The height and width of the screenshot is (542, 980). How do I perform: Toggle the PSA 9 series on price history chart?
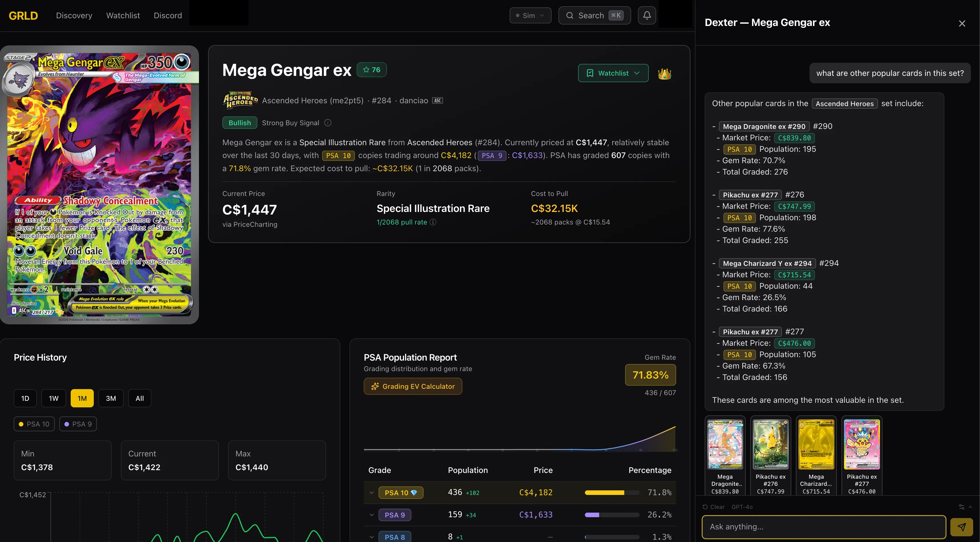(78, 424)
